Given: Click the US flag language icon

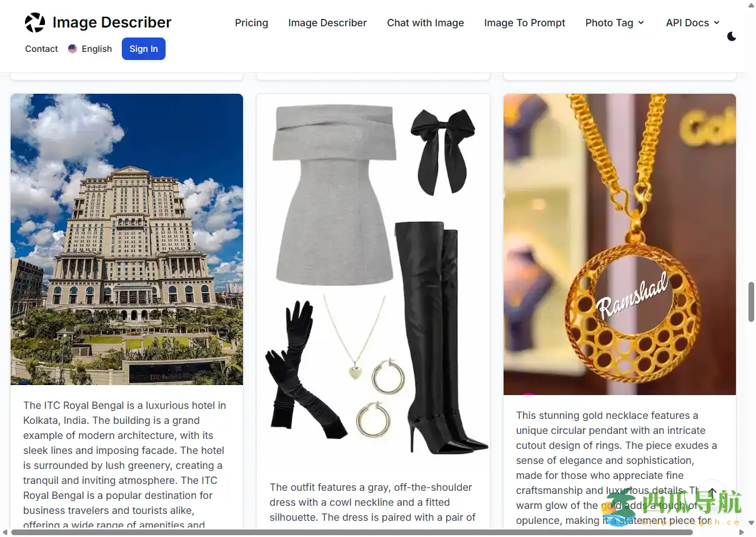Looking at the screenshot, I should (72, 49).
